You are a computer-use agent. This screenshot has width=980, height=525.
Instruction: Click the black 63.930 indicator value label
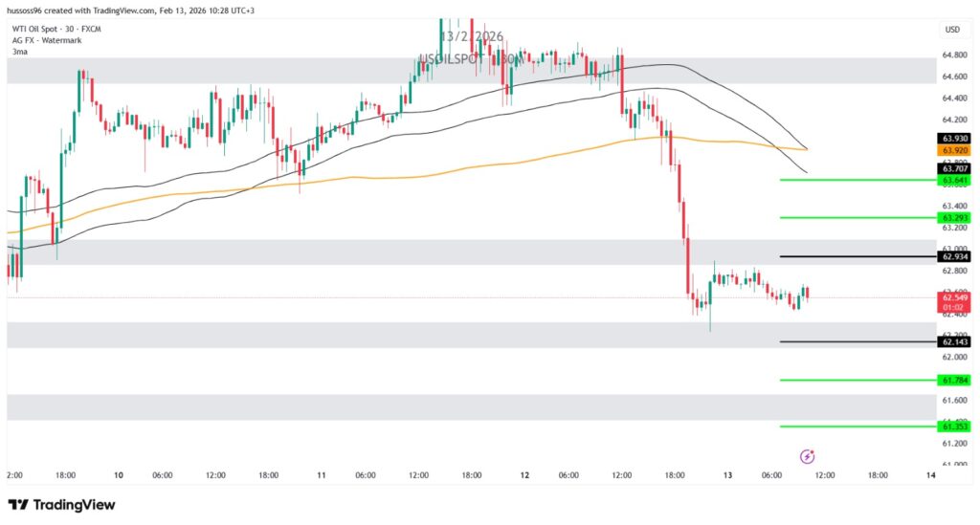coord(955,139)
